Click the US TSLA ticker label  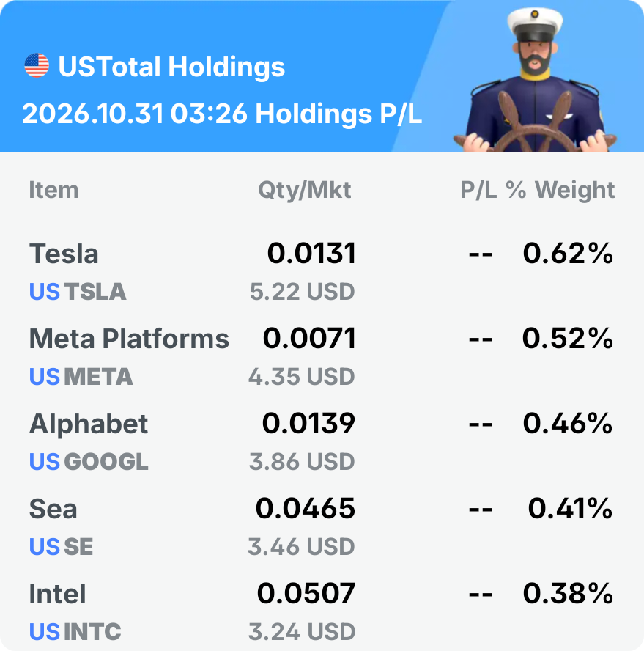pyautogui.click(x=78, y=292)
